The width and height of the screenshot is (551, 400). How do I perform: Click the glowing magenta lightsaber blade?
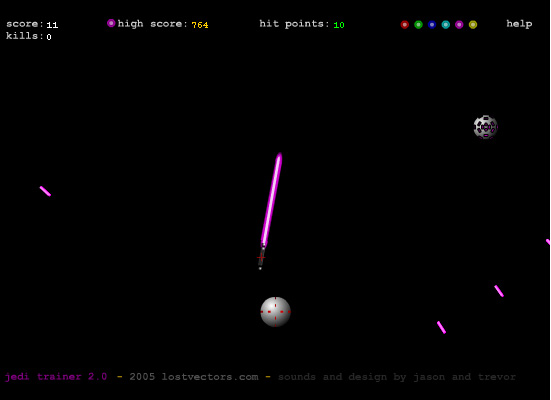pos(272,200)
